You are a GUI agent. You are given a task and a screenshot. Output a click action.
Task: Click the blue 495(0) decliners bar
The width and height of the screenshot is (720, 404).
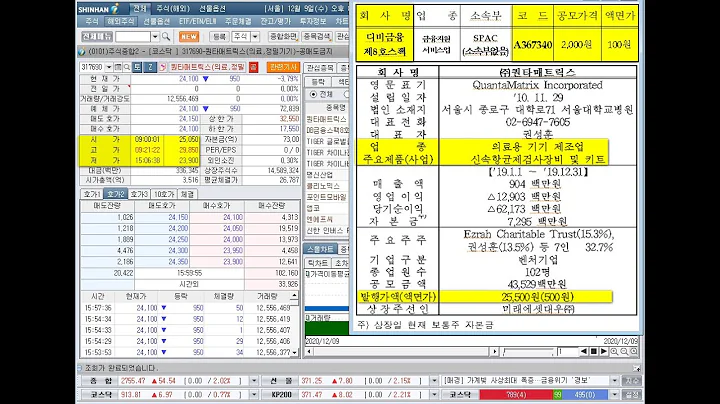(584, 394)
